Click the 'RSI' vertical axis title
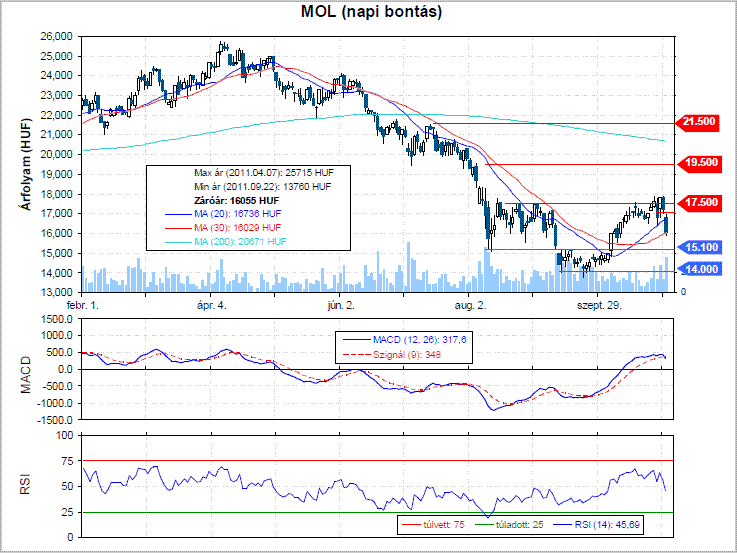 tap(25, 484)
